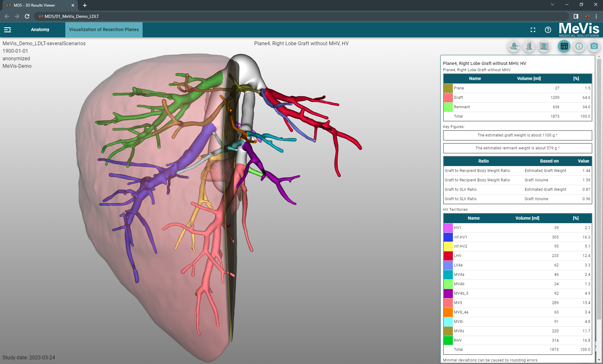Click the Based on column header
Screen dimensions: 603x364
[549, 161]
